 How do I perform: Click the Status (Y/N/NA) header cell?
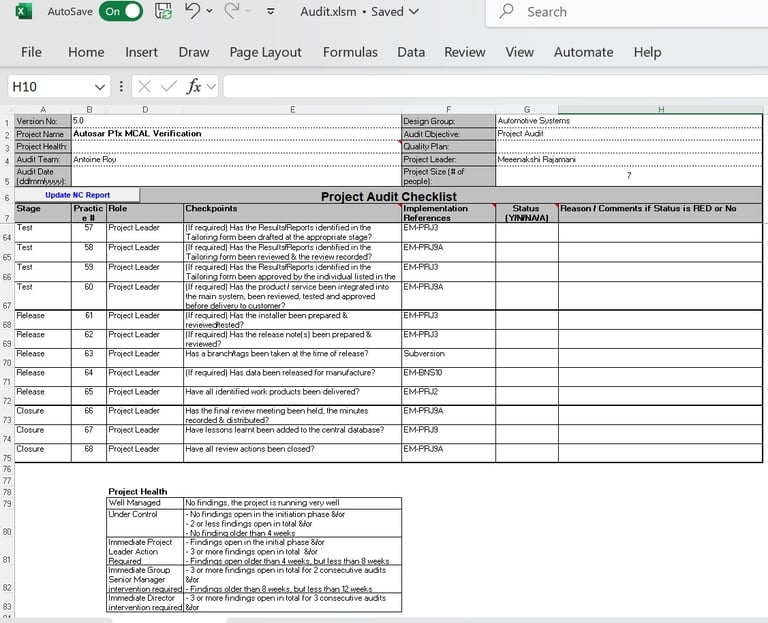pos(527,213)
